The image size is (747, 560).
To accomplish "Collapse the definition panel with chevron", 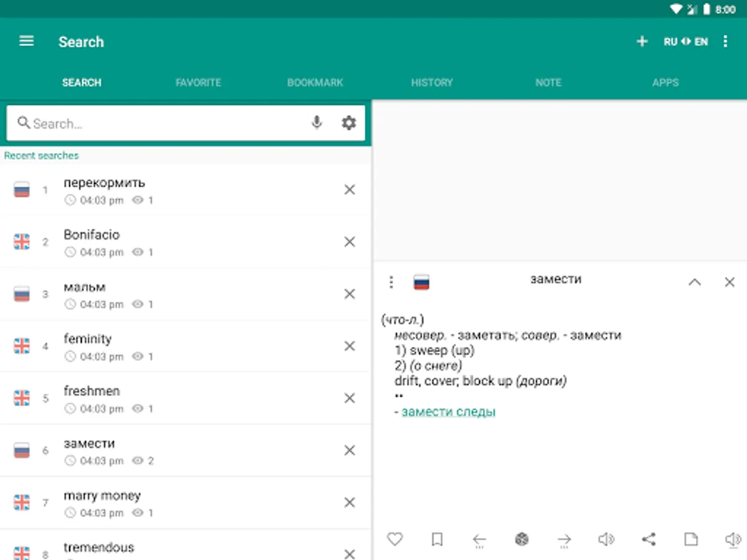I will tap(695, 282).
